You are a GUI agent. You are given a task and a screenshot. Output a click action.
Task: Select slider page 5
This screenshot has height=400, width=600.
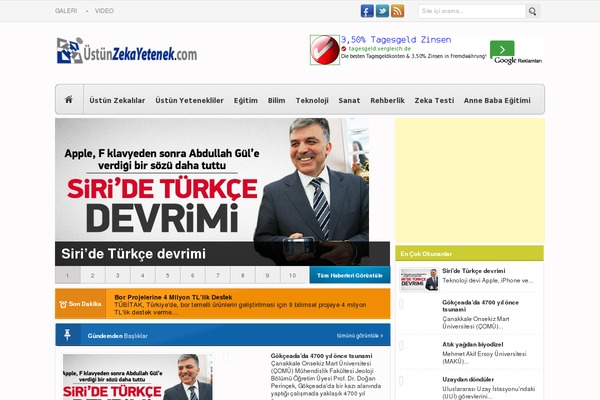(x=168, y=275)
